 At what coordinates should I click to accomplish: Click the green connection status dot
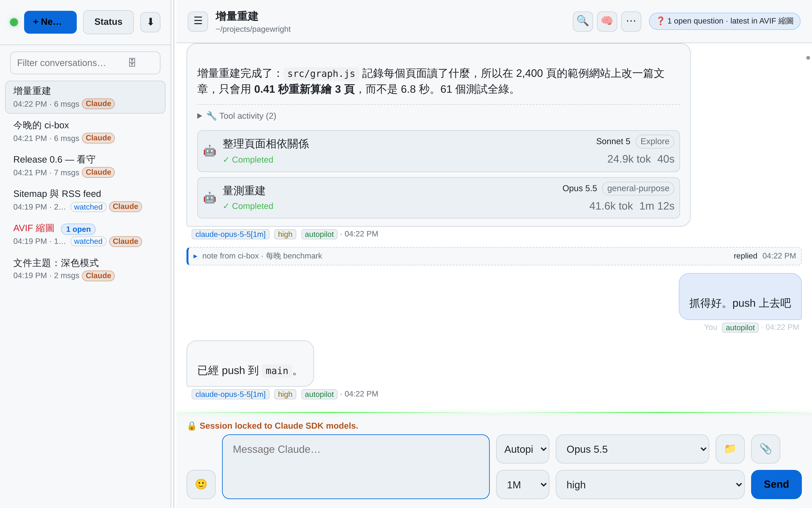pyautogui.click(x=14, y=22)
